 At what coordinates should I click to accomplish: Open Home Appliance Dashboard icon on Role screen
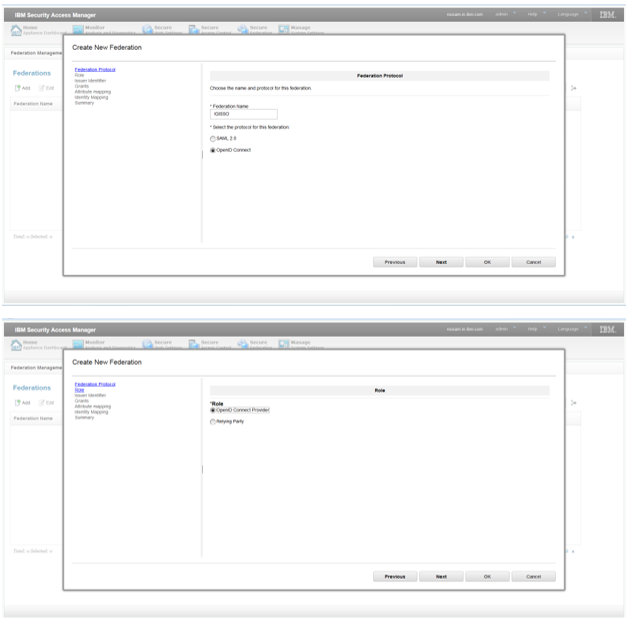pos(16,345)
